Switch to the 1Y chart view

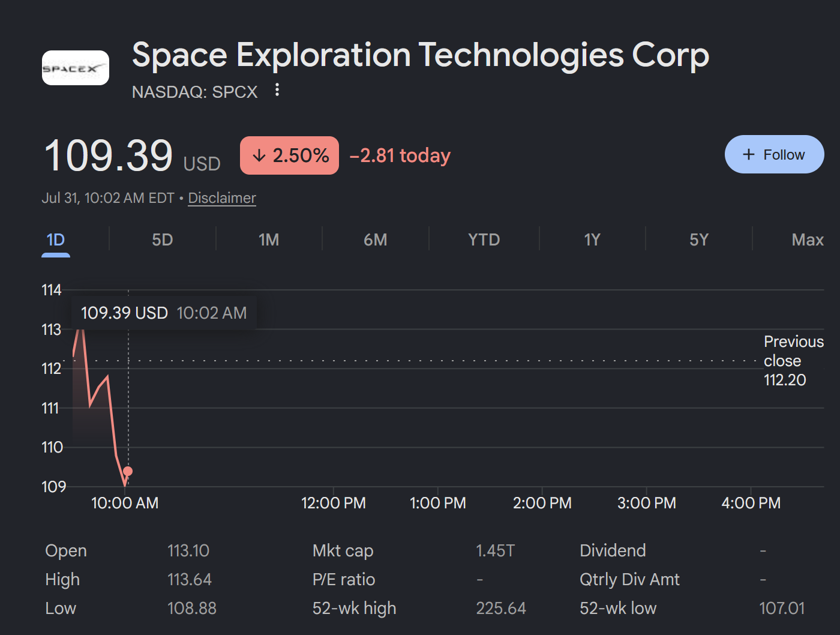(592, 240)
